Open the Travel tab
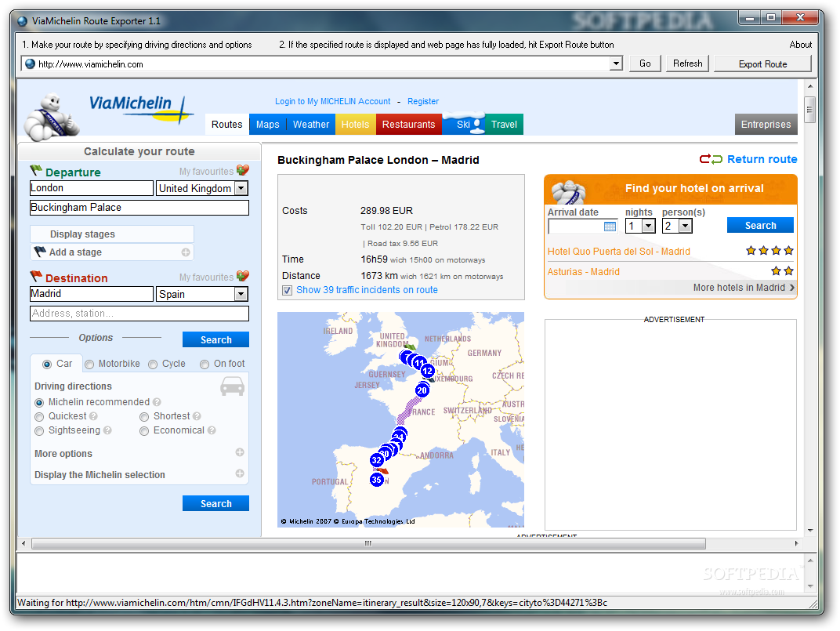Image resolution: width=840 pixels, height=631 pixels. (x=504, y=125)
